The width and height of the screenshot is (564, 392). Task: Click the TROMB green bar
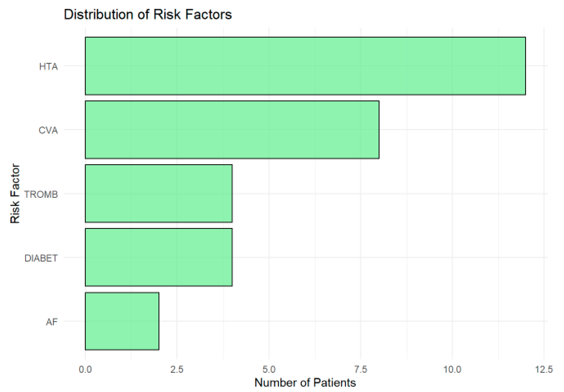158,194
